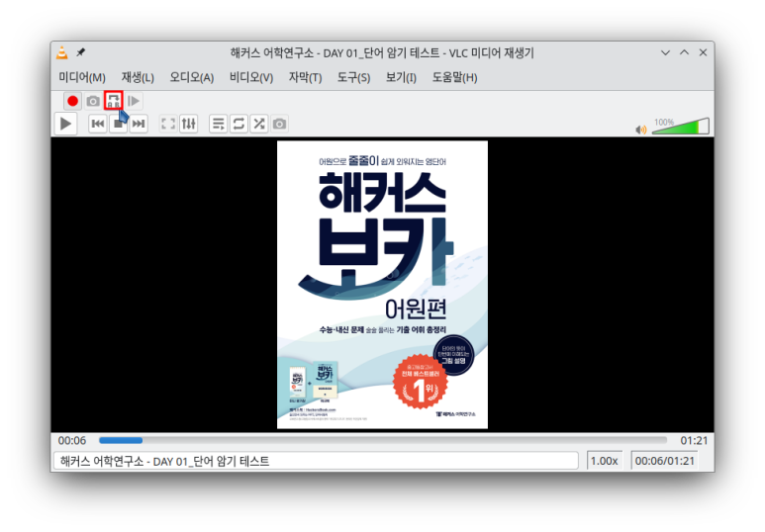Go to previous media track
The image size is (765, 532).
tap(98, 124)
